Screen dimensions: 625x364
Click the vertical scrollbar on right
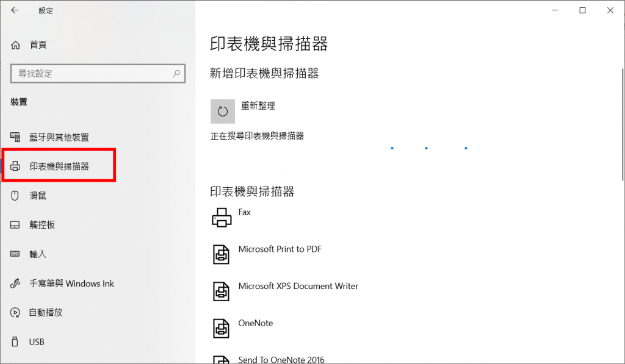(x=622, y=124)
